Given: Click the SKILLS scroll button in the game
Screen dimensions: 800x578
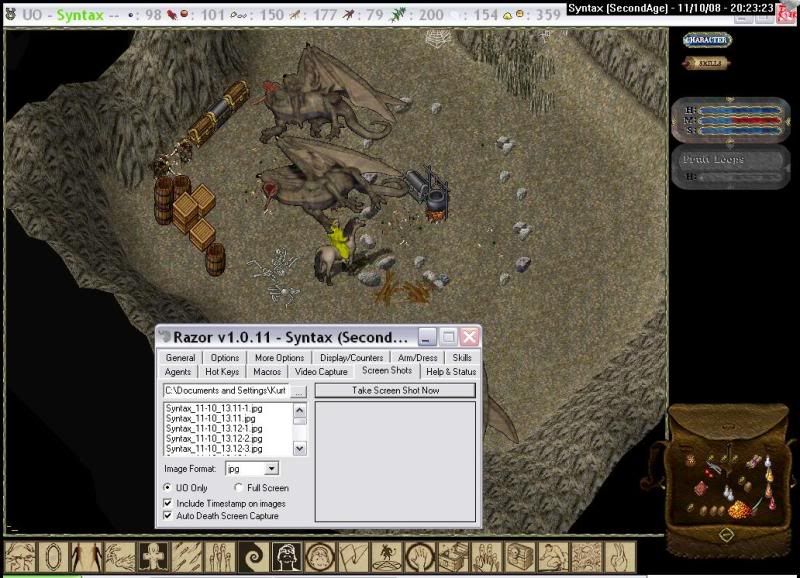Looking at the screenshot, I should pos(708,63).
